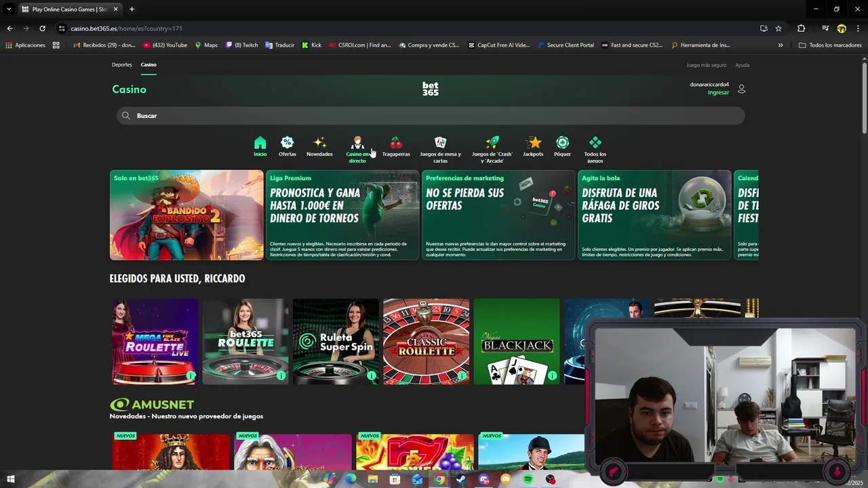Open the Ofertas percent icon
The image size is (868, 488).
click(288, 143)
